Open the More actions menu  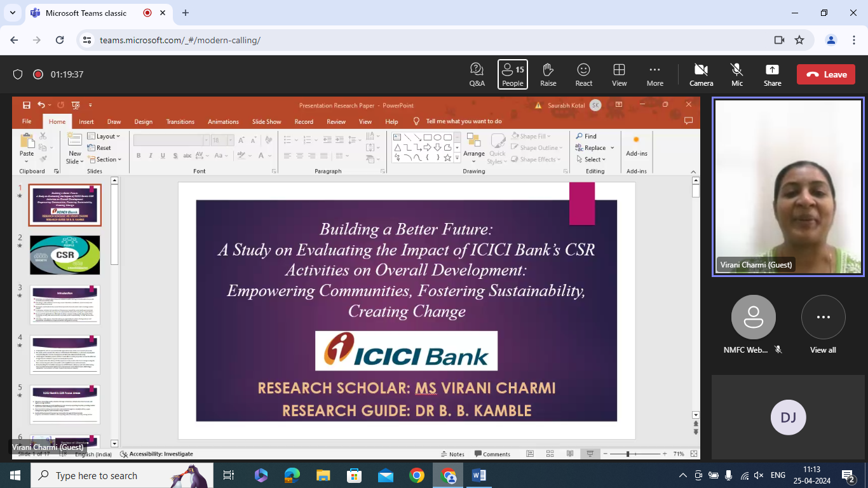coord(654,74)
